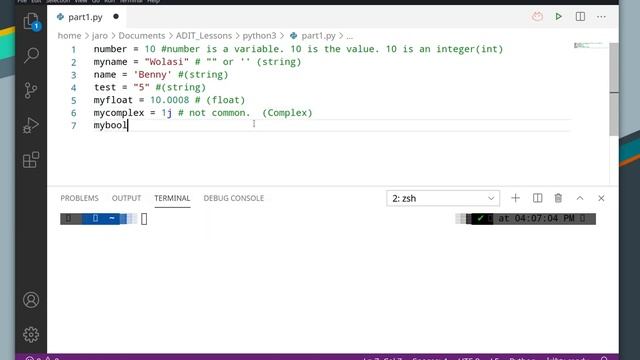Click the '# not common.' comment
Screen dimensions: 640x360
coord(214,112)
